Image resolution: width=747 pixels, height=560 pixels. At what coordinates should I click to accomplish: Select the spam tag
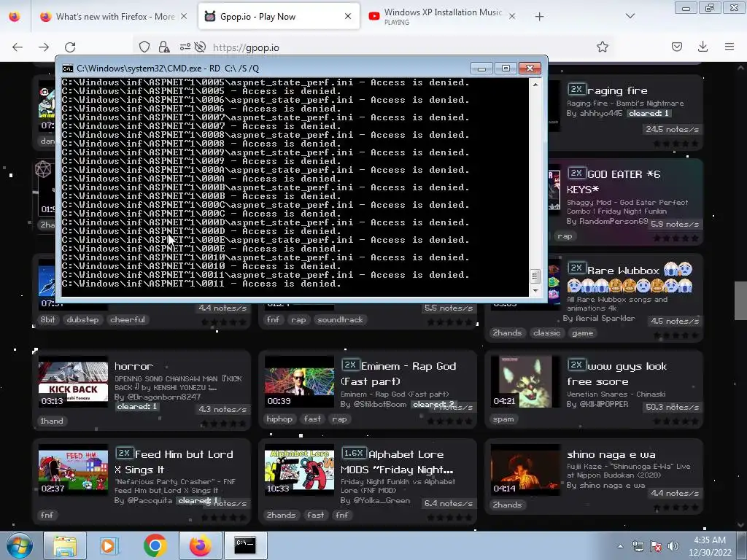tap(503, 419)
